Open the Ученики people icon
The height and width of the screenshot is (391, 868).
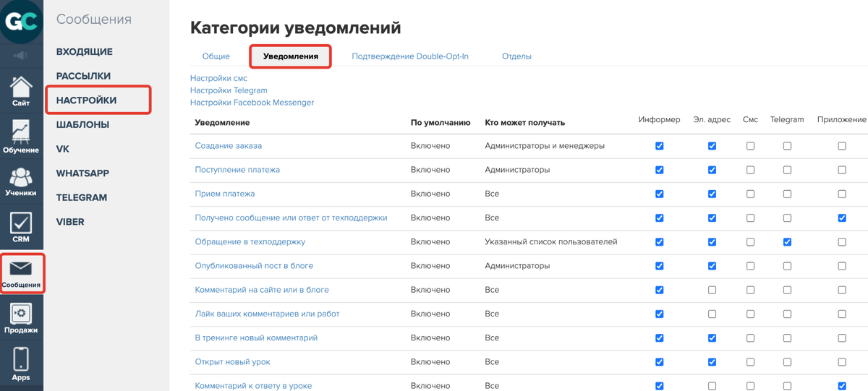tap(21, 181)
